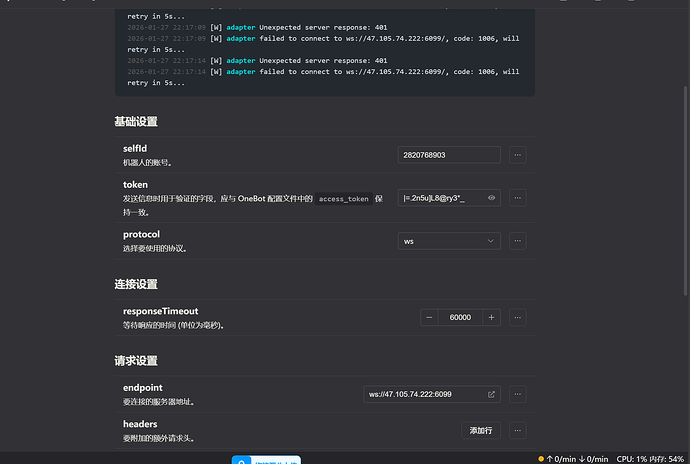This screenshot has width=690, height=464.
Task: Toggle token visibility eye icon
Action: [x=491, y=198]
